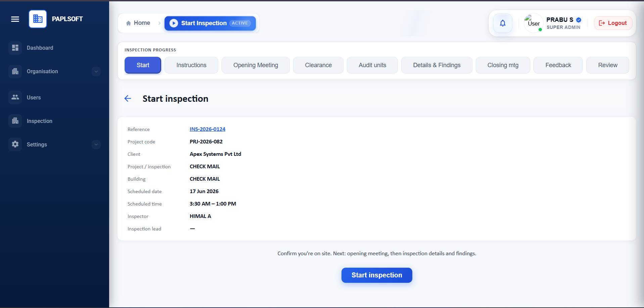644x308 pixels.
Task: Click the User avatar image
Action: [534, 23]
